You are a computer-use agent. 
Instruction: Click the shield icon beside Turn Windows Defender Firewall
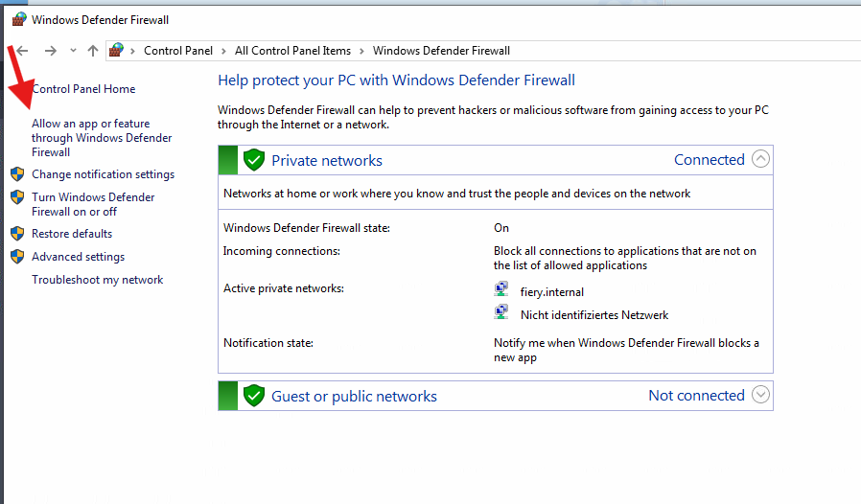[x=17, y=197]
